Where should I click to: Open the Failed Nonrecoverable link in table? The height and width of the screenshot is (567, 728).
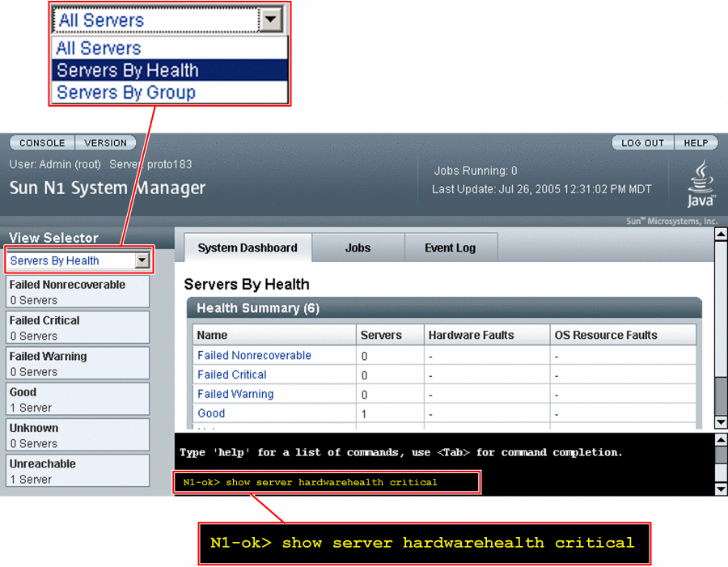coord(254,355)
